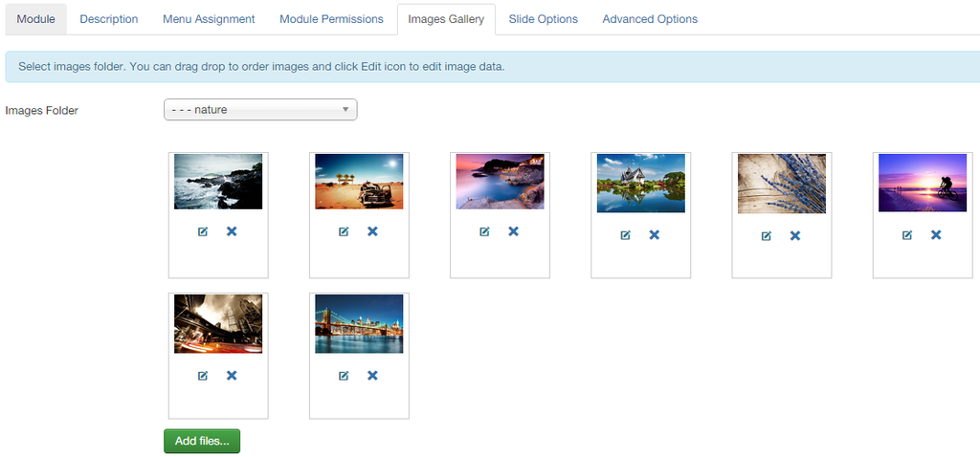Edit the pink sunset cliff image
The width and height of the screenshot is (980, 457).
484,231
